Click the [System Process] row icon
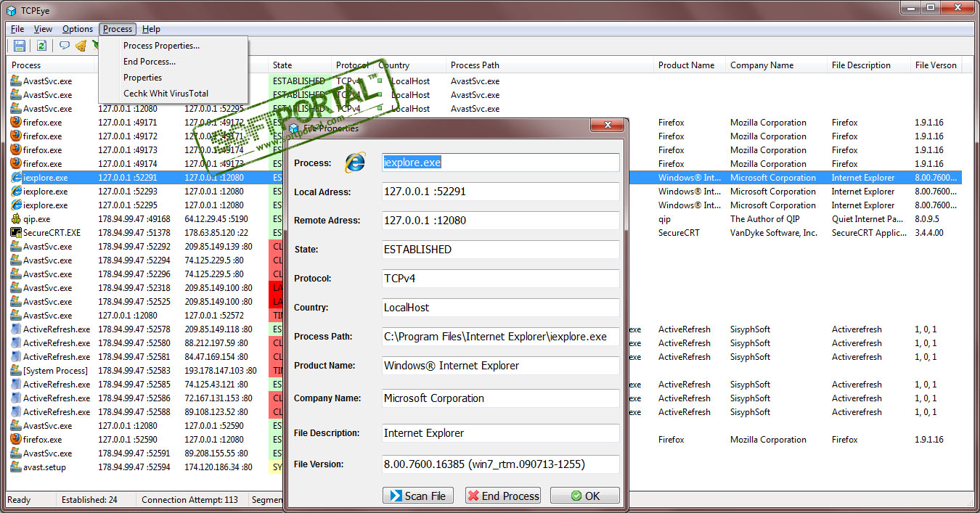This screenshot has width=980, height=513. pos(16,371)
